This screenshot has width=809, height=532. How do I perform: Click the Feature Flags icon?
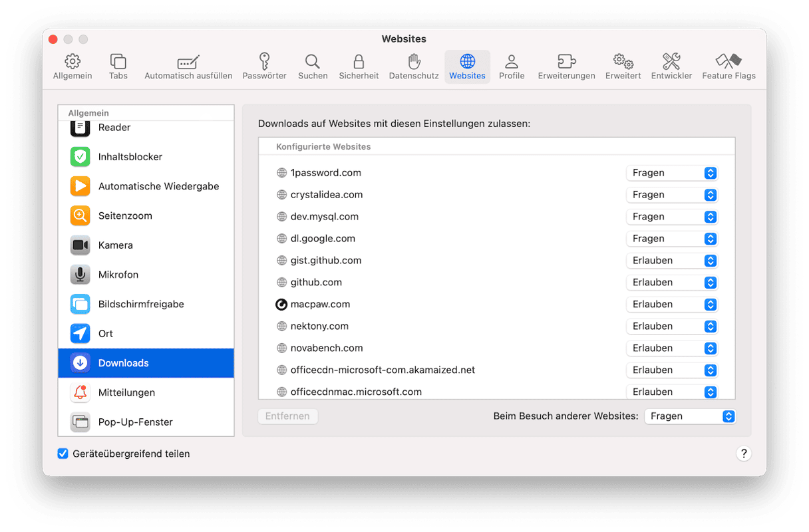point(728,62)
